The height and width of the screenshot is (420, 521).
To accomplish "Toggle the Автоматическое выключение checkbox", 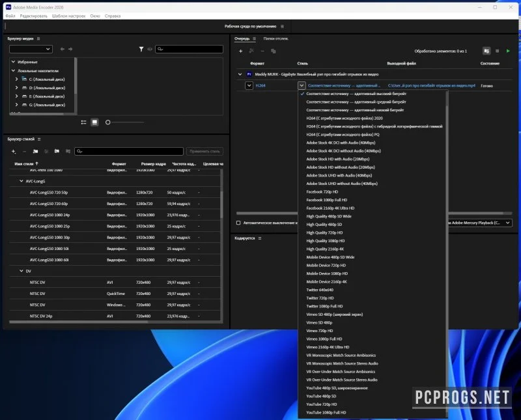I will [238, 223].
